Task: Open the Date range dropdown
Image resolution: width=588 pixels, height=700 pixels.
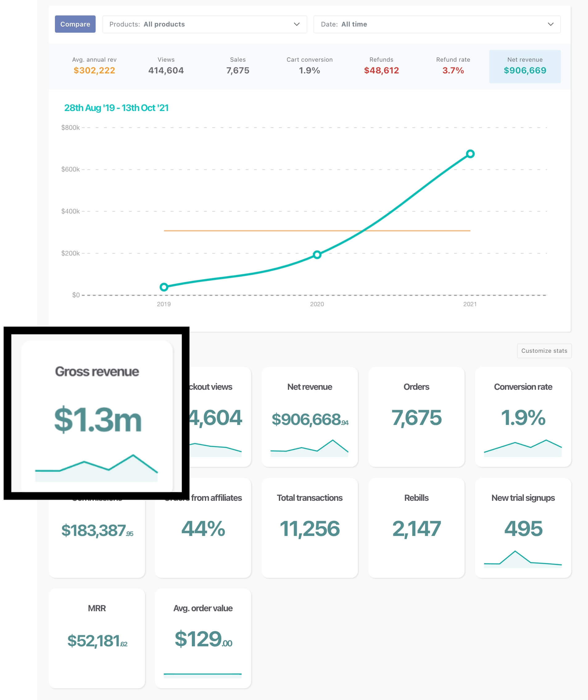Action: tap(437, 24)
